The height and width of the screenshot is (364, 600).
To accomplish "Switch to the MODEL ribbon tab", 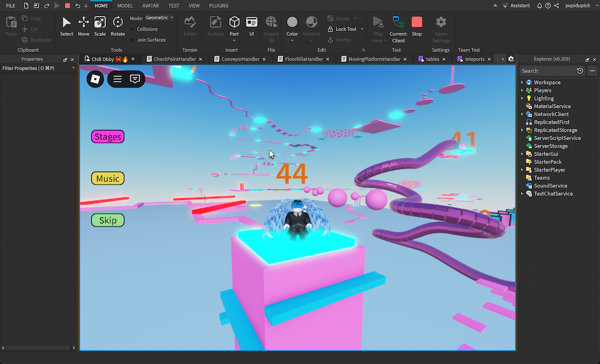I will click(125, 6).
